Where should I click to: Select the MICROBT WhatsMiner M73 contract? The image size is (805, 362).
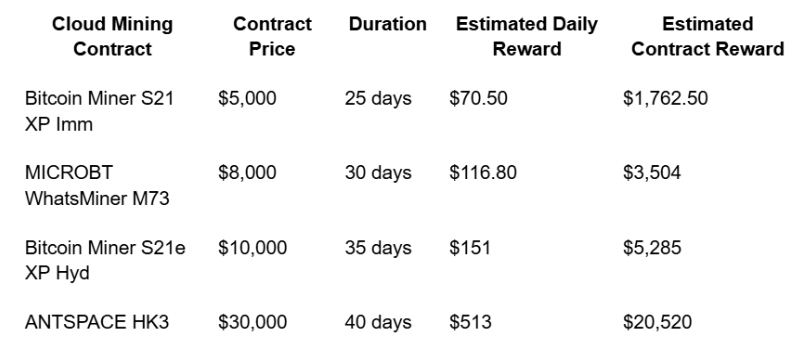click(x=97, y=185)
